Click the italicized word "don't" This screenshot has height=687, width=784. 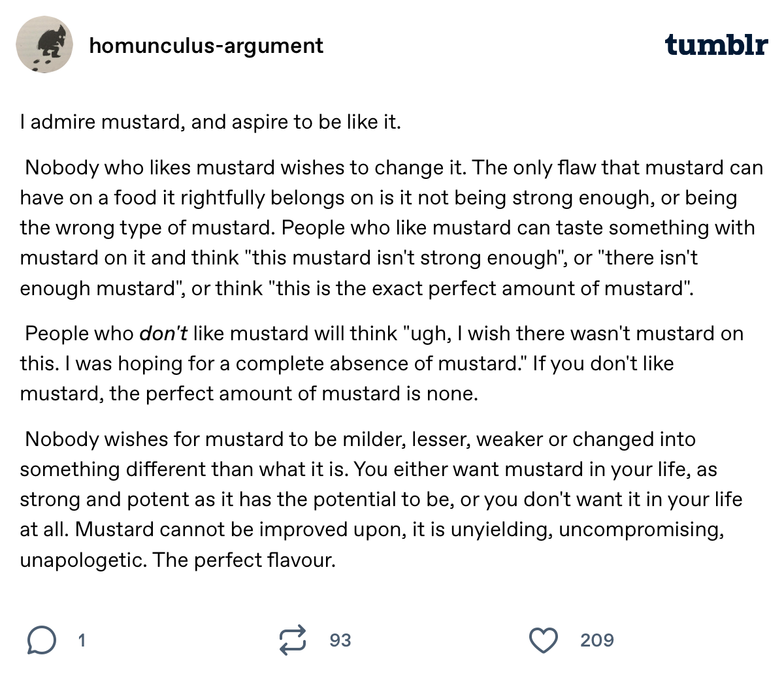[164, 334]
